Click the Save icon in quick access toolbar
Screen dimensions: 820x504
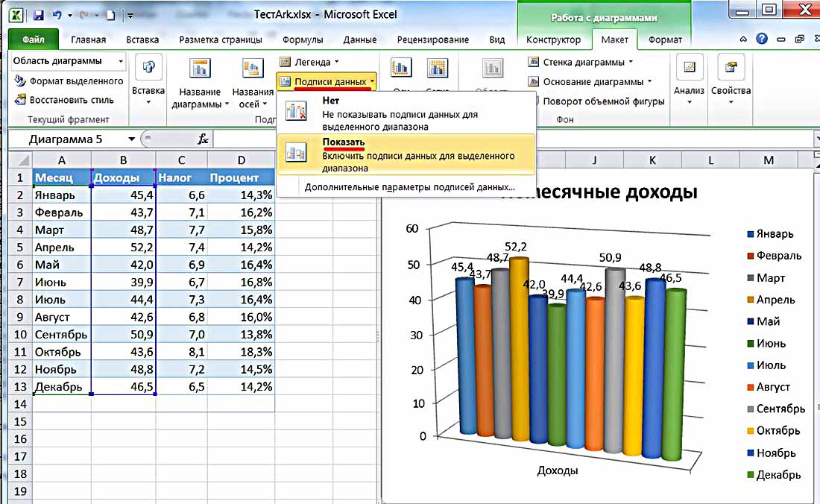pyautogui.click(x=38, y=15)
